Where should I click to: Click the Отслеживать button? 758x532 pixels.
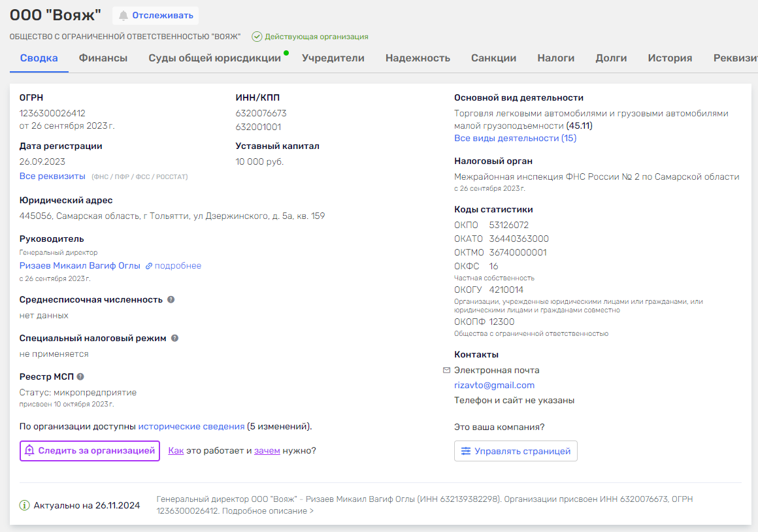156,16
